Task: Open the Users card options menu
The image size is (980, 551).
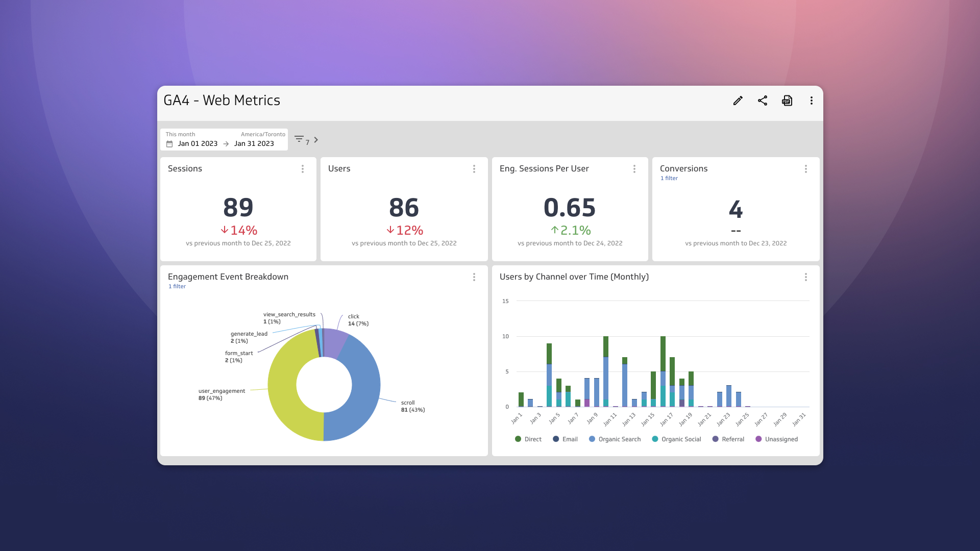Action: click(x=474, y=169)
